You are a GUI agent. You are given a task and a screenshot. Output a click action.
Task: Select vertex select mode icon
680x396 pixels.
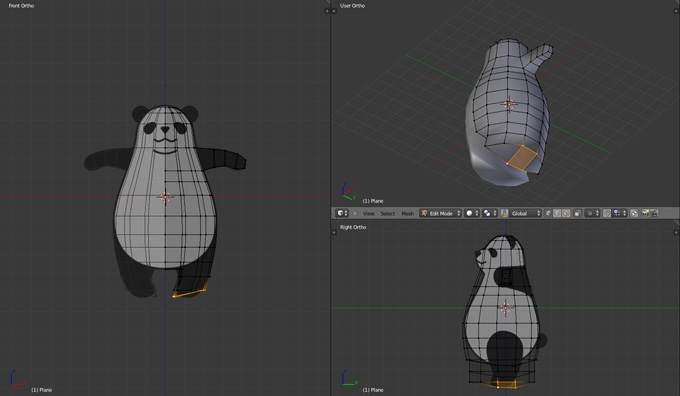pyautogui.click(x=549, y=213)
